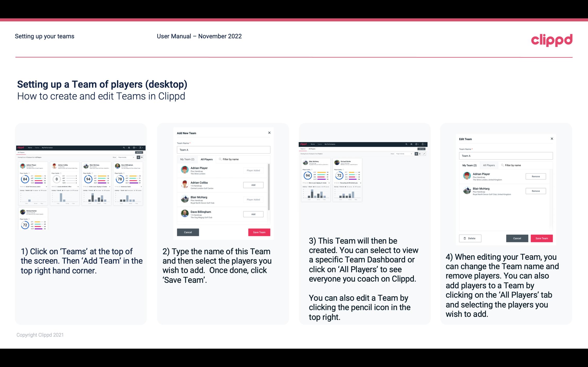Click 'Remove' next to Blair McHarg

[x=535, y=191]
